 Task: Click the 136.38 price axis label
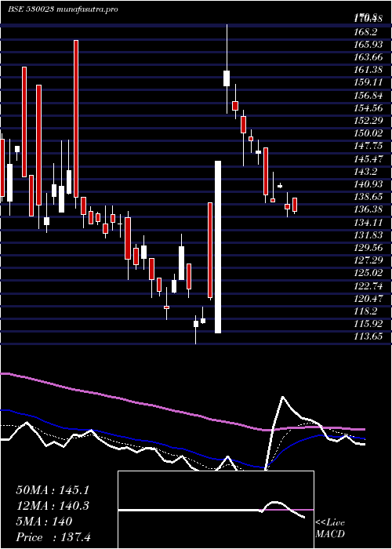(368, 209)
